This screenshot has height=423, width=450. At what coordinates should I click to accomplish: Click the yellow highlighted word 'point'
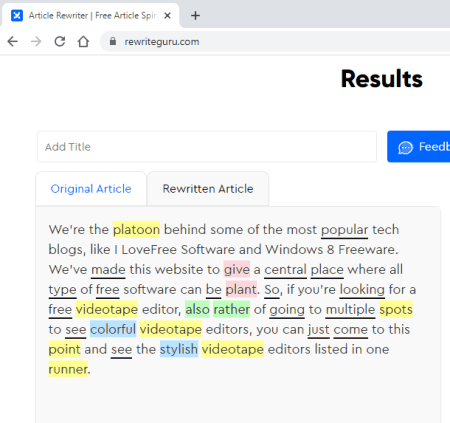point(64,350)
